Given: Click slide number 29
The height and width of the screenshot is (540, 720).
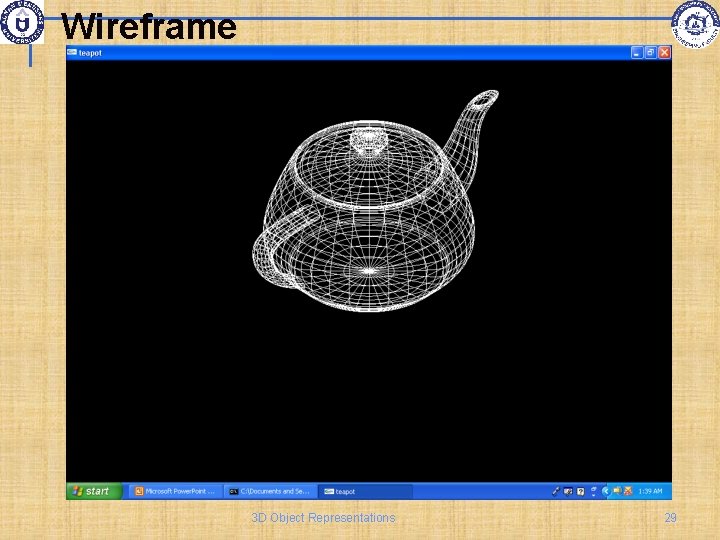Looking at the screenshot, I should 670,518.
